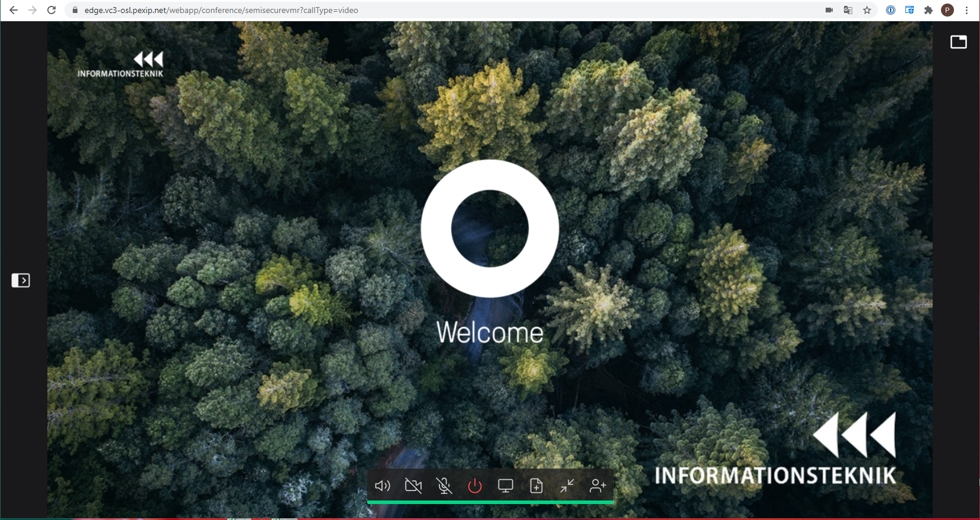Expand the side panel on left edge
This screenshot has height=520, width=980.
pos(21,280)
